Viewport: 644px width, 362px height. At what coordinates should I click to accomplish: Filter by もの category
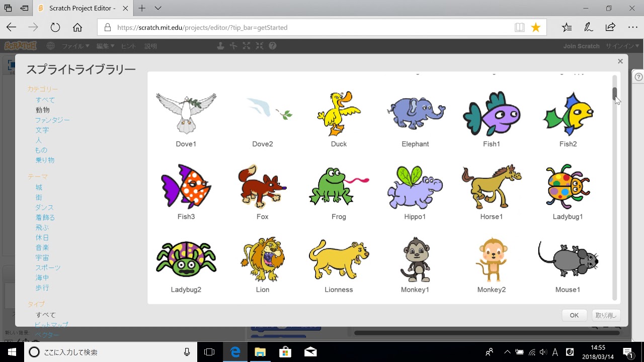point(41,150)
